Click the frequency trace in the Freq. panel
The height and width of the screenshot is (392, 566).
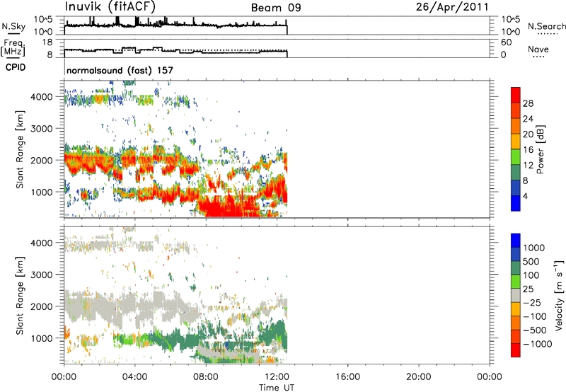[175, 51]
